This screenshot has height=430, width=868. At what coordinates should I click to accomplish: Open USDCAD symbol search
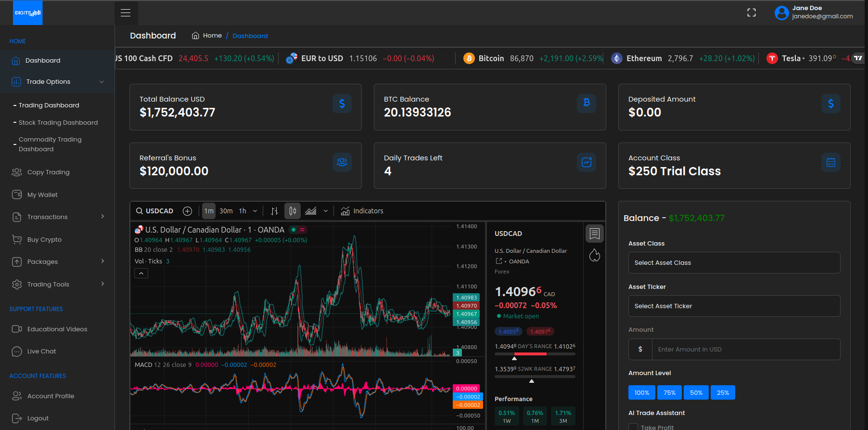pyautogui.click(x=154, y=211)
